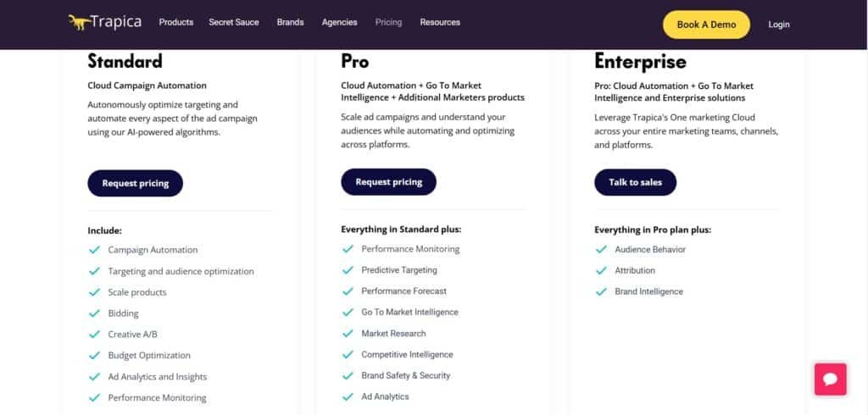This screenshot has width=868, height=415.
Task: Click checkmark icon beside Audience Behavior
Action: pyautogui.click(x=601, y=250)
